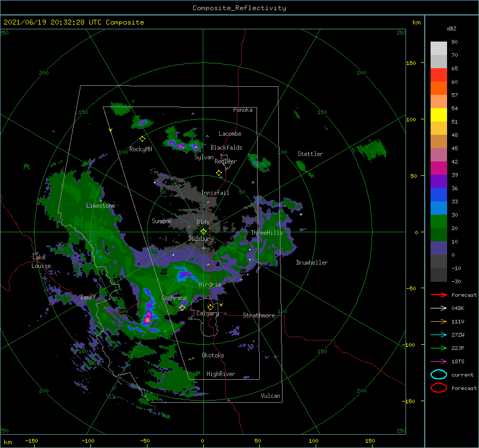
Task: Click the RockyMH label
Action: pyautogui.click(x=141, y=149)
